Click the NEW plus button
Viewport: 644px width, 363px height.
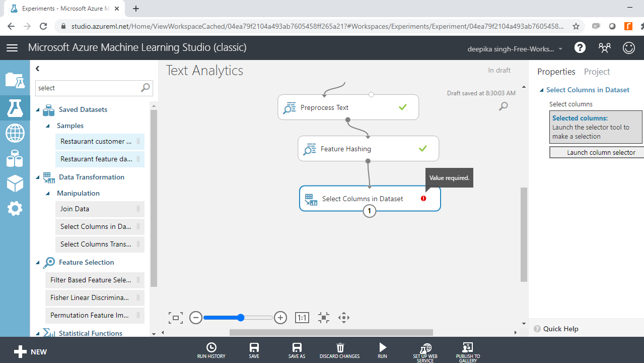(x=30, y=352)
